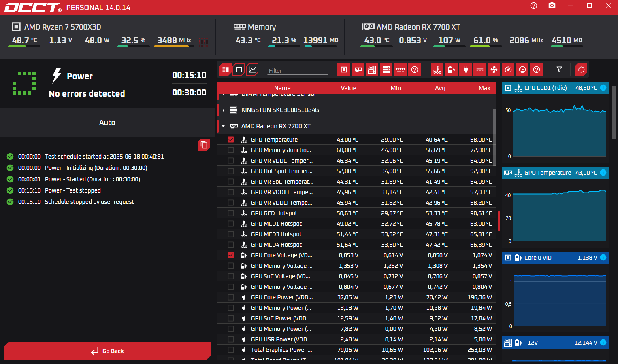Switch to graph view in monitoring toolbar

click(x=252, y=70)
